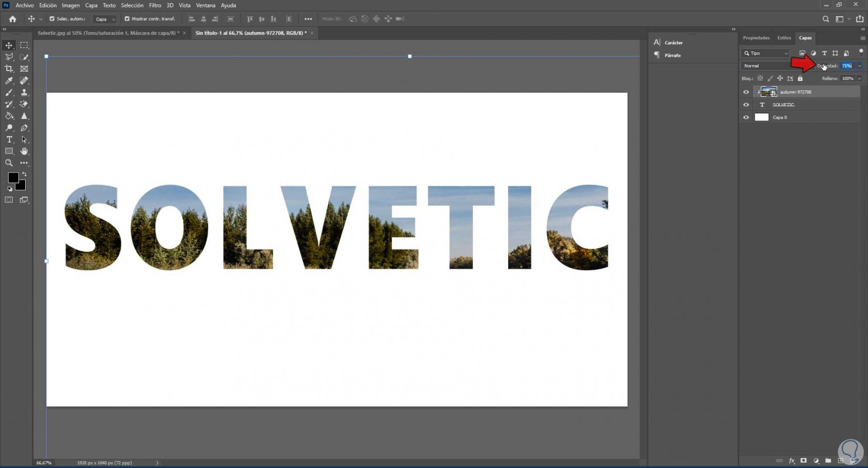
Task: Expand the Relleno fill percentage dropdown
Action: [860, 78]
